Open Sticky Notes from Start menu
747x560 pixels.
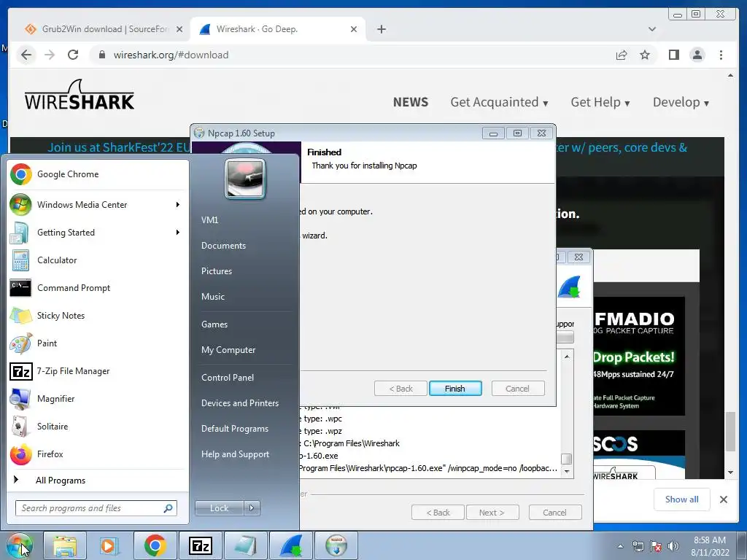click(x=96, y=315)
